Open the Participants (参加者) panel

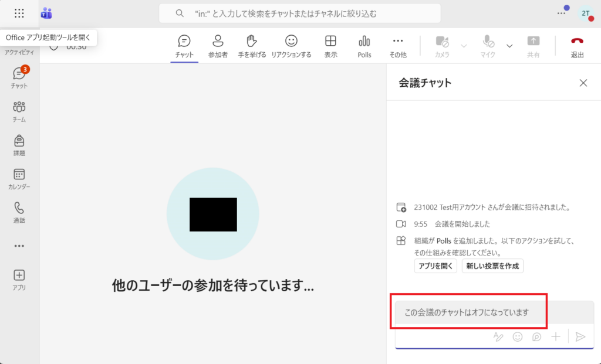pyautogui.click(x=218, y=45)
